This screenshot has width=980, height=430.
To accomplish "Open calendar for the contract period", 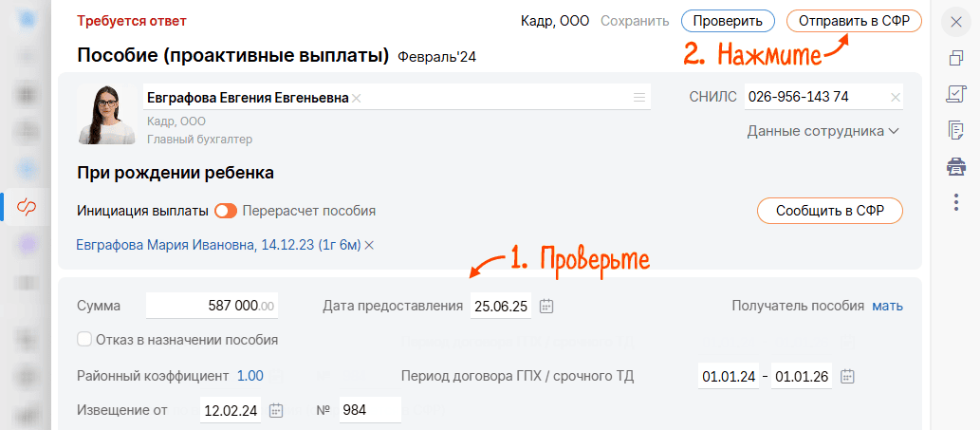I will point(847,376).
